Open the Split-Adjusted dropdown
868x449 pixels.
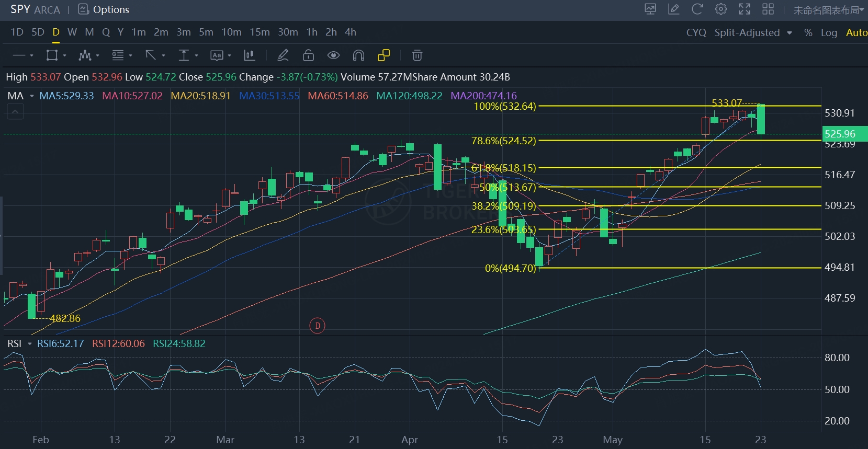point(753,32)
